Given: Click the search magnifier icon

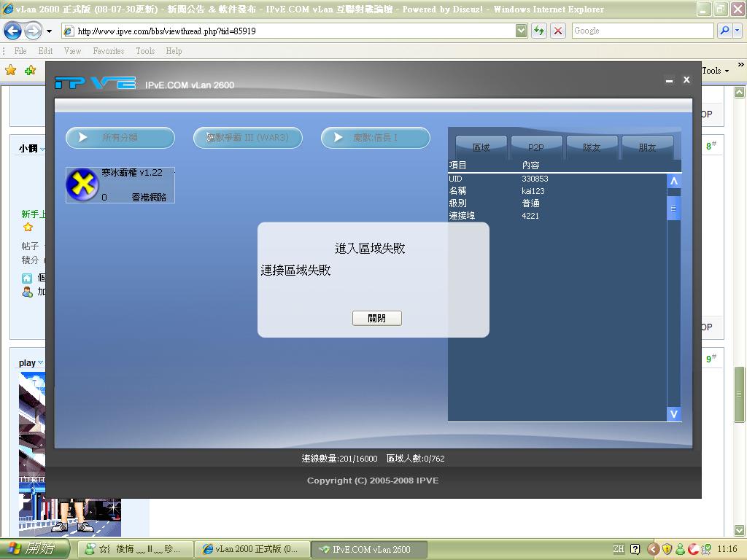Looking at the screenshot, I should click(724, 31).
